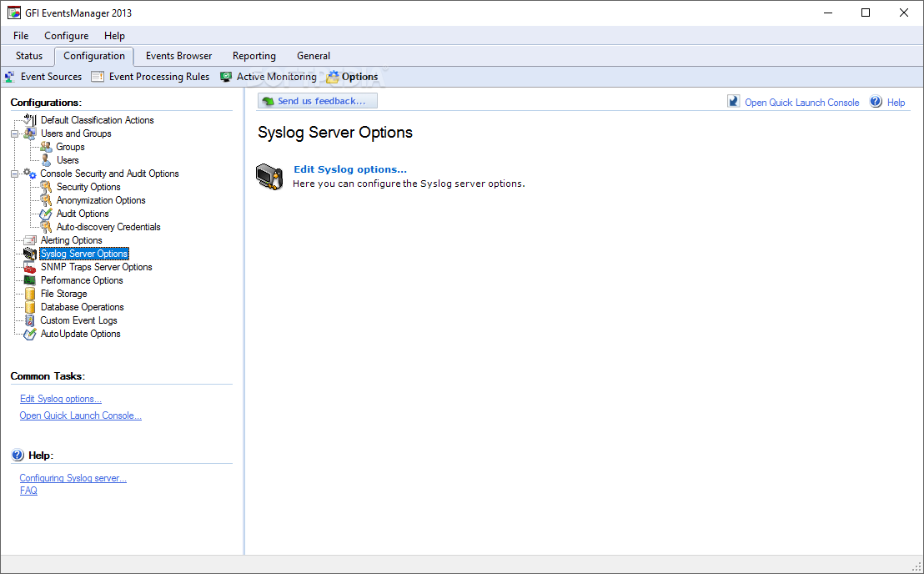Click Edit Syslog options heading link
The image size is (924, 574).
pos(350,169)
